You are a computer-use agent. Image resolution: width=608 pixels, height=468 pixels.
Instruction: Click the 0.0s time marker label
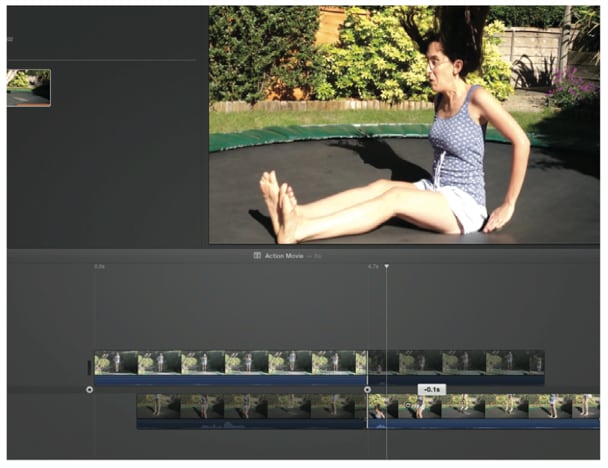(99, 266)
